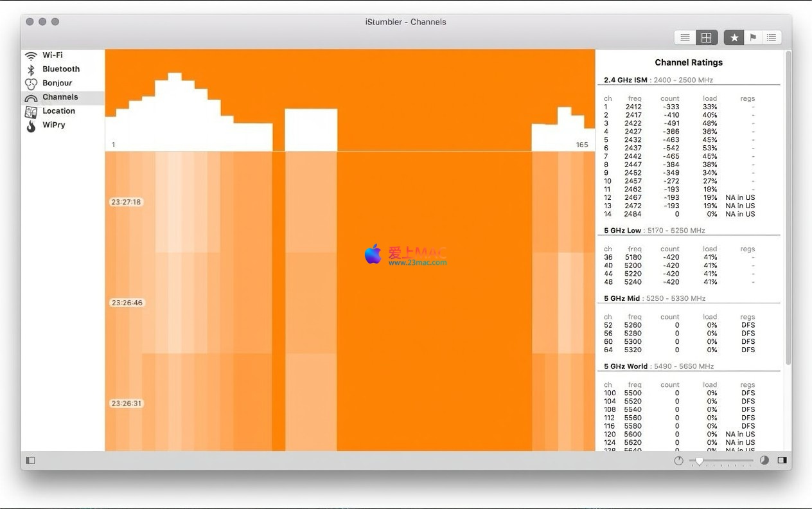Click the clock icon beside the slider
The width and height of the screenshot is (812, 509).
[x=679, y=461]
